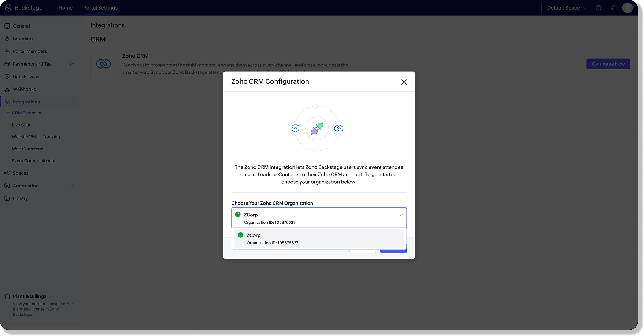
Task: Open Spaces settings
Action: pyautogui.click(x=21, y=173)
